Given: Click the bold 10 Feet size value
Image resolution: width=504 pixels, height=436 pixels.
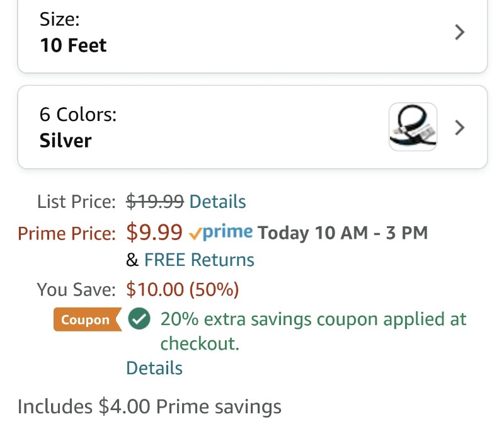Looking at the screenshot, I should tap(73, 45).
